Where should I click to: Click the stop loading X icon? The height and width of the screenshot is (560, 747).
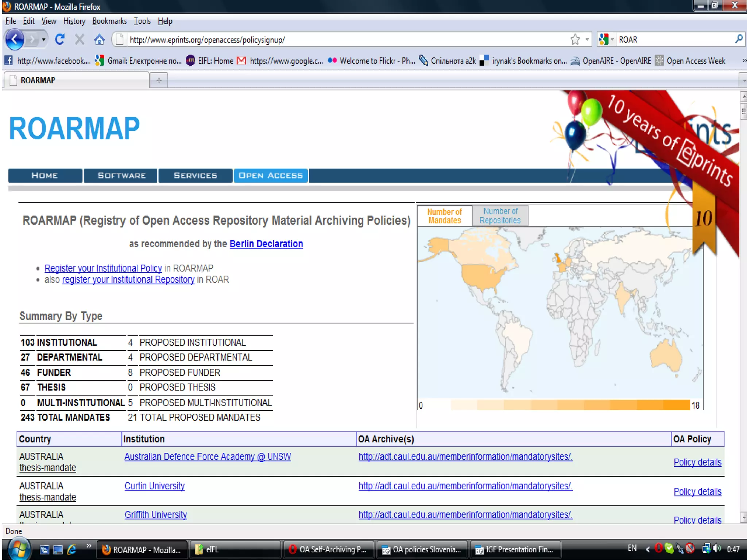[80, 39]
